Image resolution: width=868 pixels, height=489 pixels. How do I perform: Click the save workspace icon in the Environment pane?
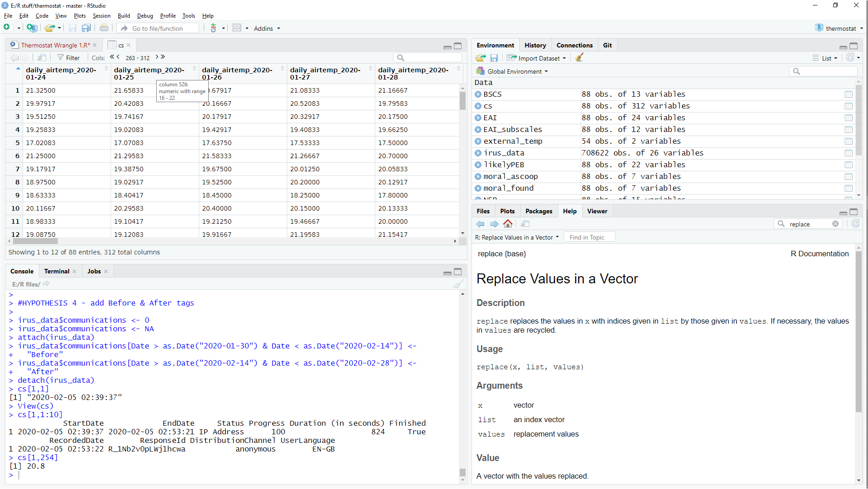[494, 58]
